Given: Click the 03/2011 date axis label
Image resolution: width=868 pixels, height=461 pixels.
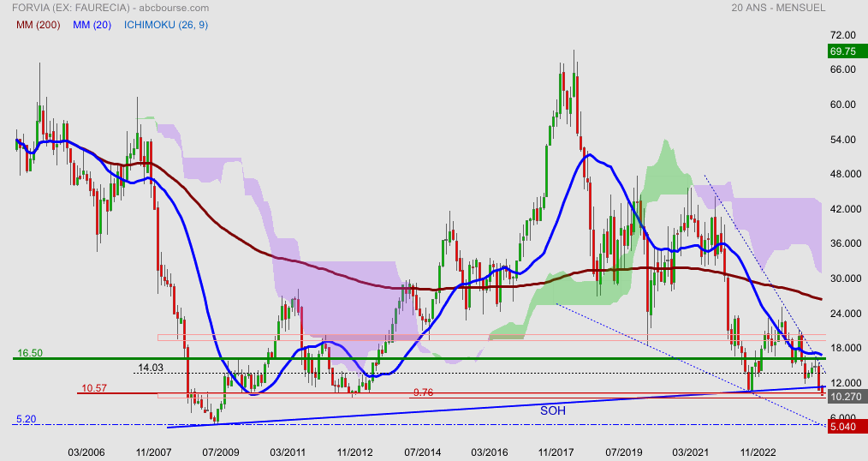Looking at the screenshot, I should pyautogui.click(x=288, y=452).
